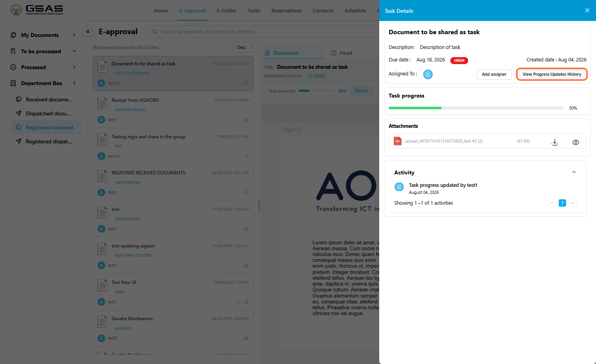Click the document list scrollbar
Screen dimensions: 596x364
pyautogui.click(x=259, y=205)
